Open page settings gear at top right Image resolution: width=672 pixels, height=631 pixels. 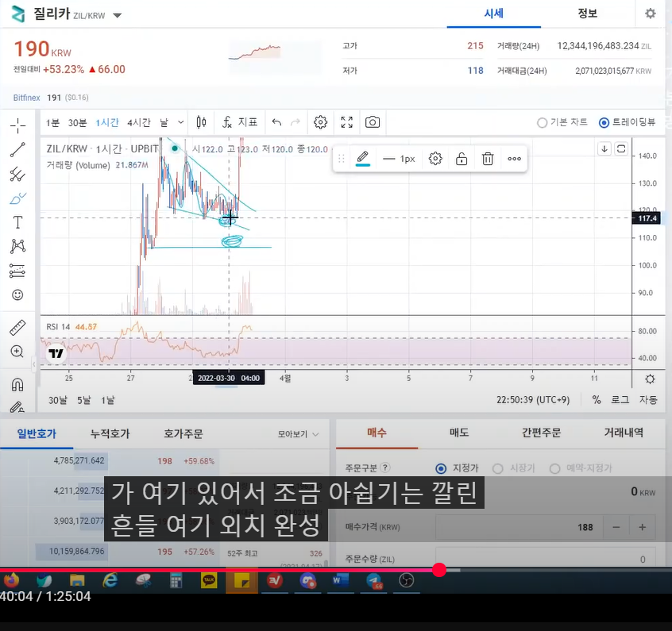[x=651, y=13]
